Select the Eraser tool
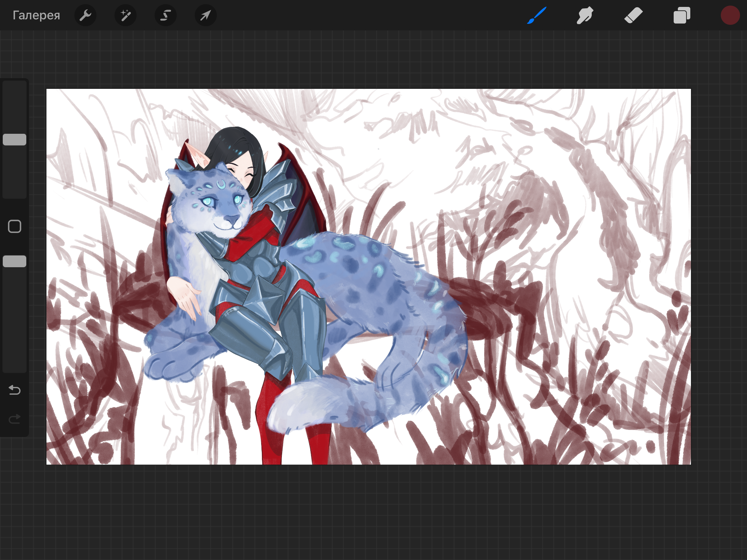This screenshot has height=560, width=747. click(633, 15)
